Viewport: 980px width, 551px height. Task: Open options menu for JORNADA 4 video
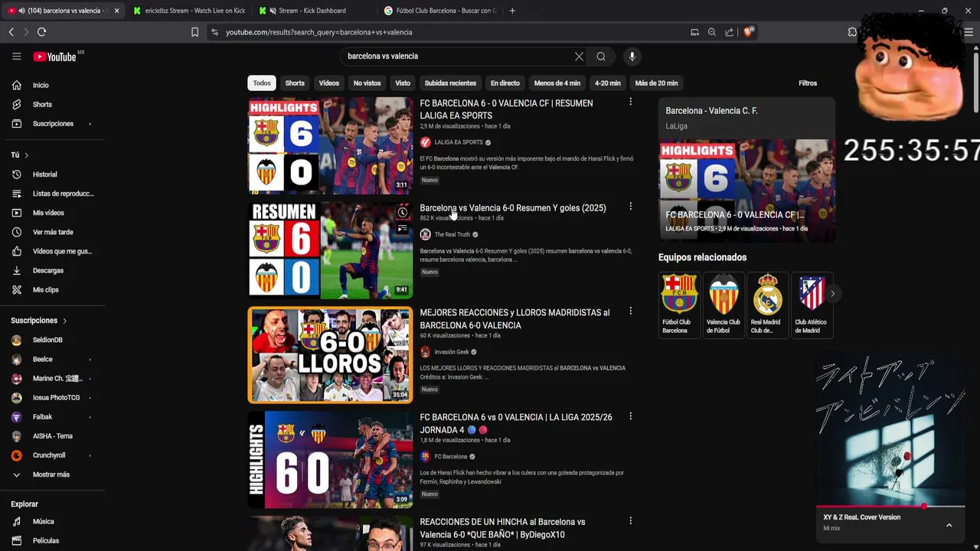point(630,416)
